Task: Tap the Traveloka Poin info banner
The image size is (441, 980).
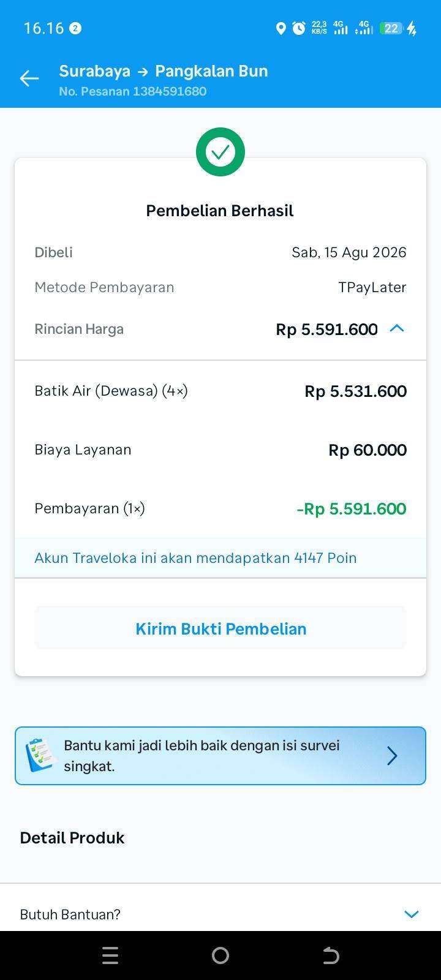Action: click(221, 558)
